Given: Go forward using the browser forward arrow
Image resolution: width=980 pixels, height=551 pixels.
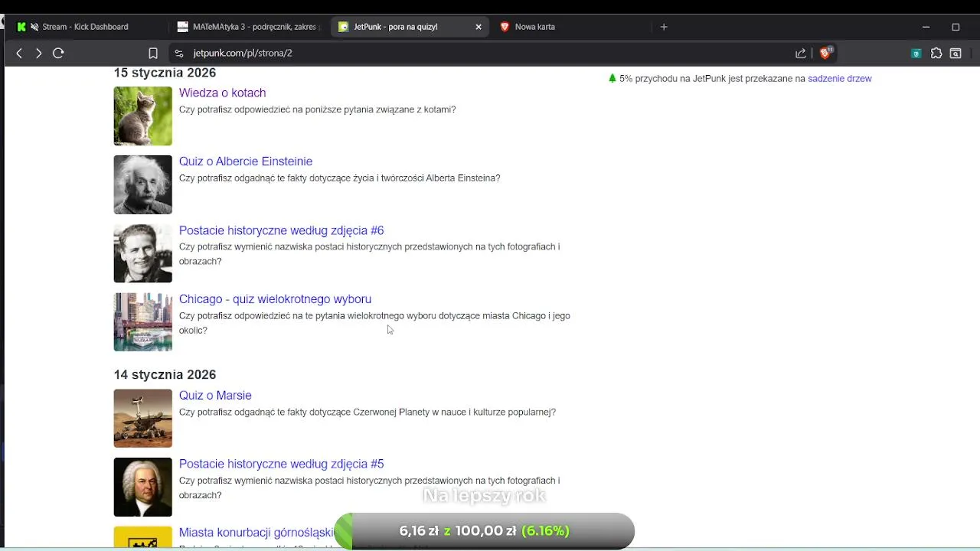Looking at the screenshot, I should click(38, 54).
